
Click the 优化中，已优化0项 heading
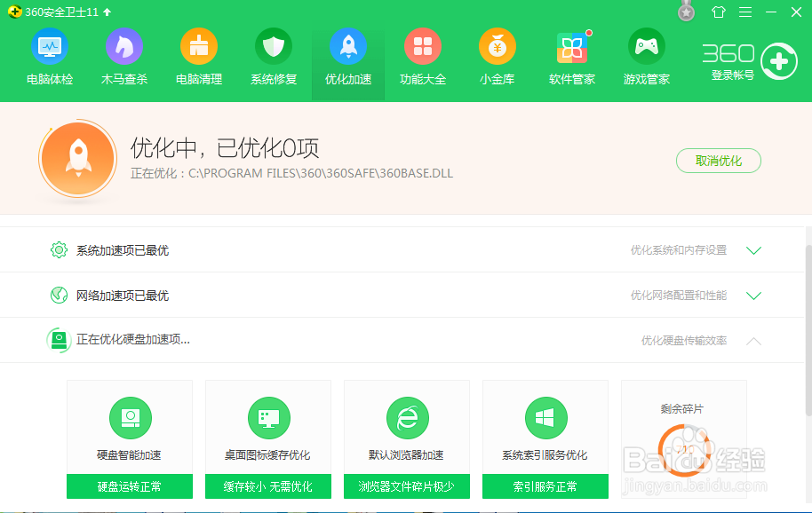225,148
